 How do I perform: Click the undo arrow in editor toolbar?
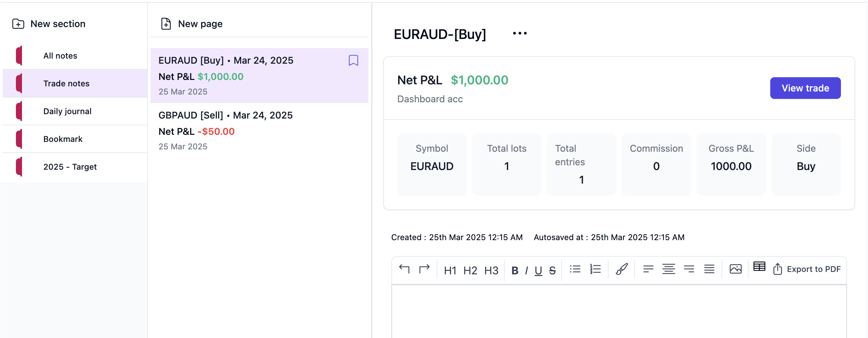point(404,269)
